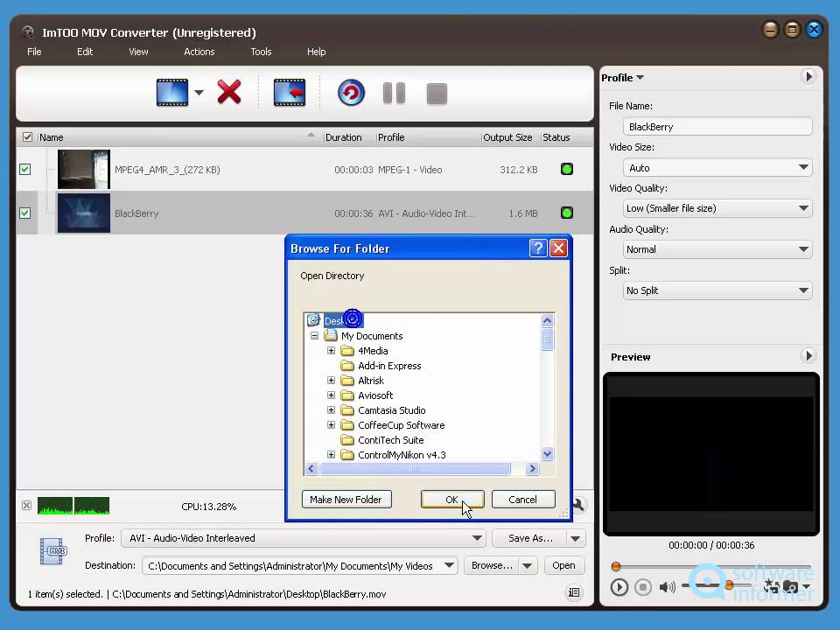The height and width of the screenshot is (630, 840).
Task: Click the Save As button
Action: [x=529, y=538]
